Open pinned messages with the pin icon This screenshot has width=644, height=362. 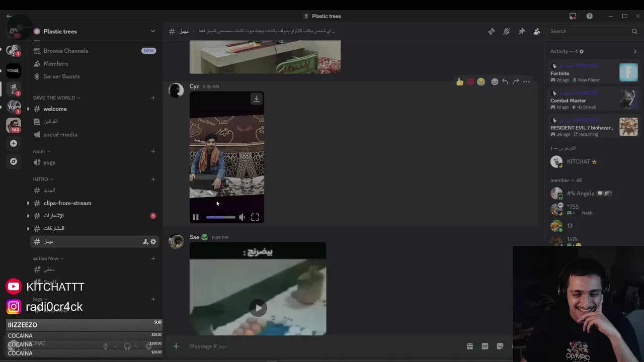(x=522, y=31)
